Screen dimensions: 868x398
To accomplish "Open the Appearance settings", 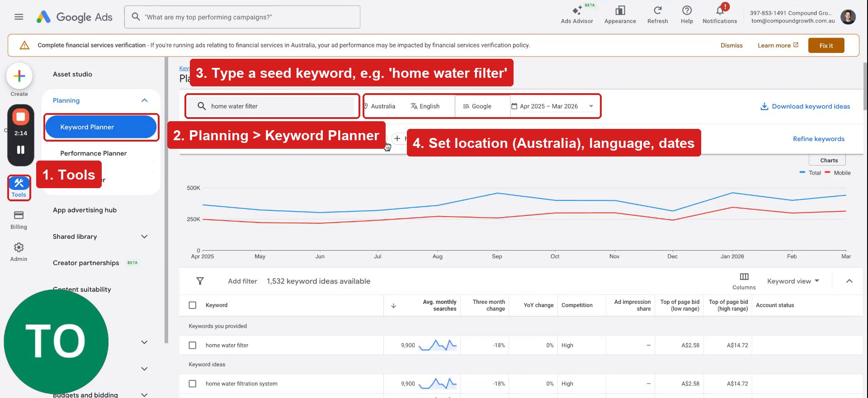I will (620, 15).
